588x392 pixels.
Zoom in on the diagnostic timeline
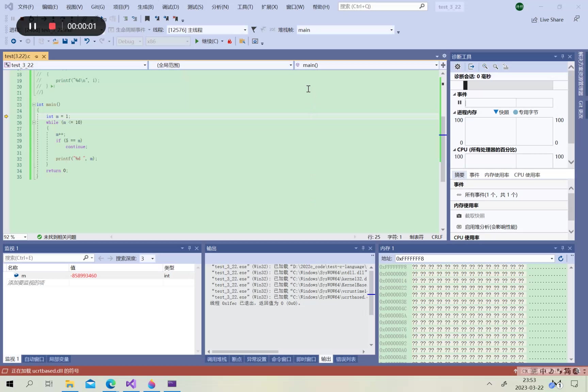[485, 67]
